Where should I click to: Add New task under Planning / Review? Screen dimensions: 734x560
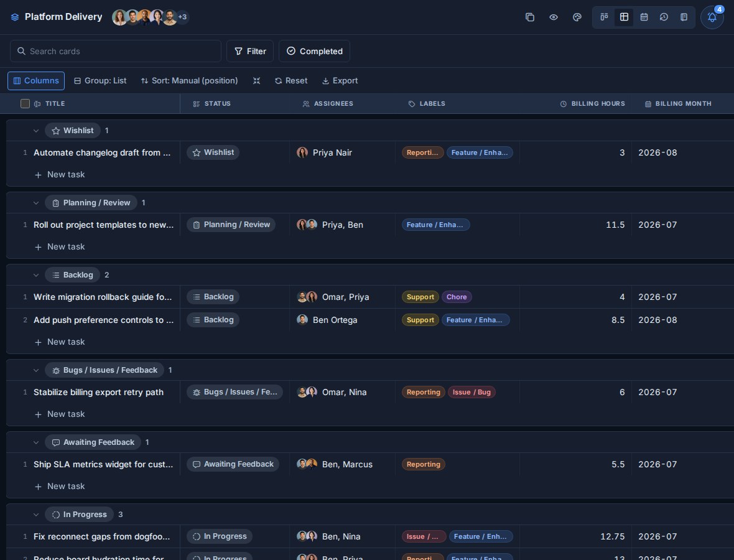pyautogui.click(x=60, y=246)
